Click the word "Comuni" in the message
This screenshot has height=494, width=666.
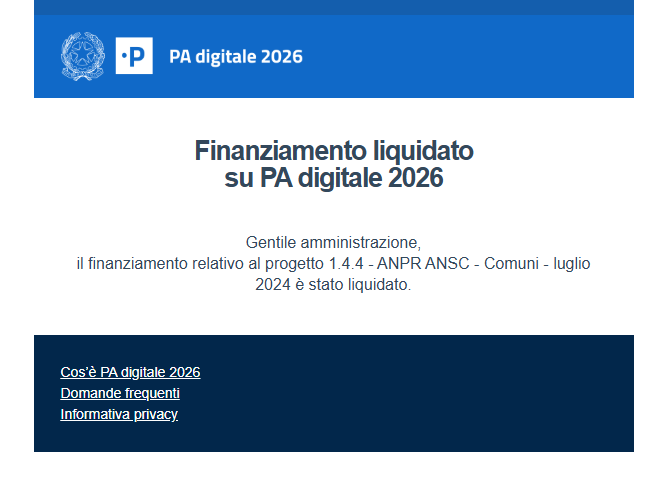[516, 264]
